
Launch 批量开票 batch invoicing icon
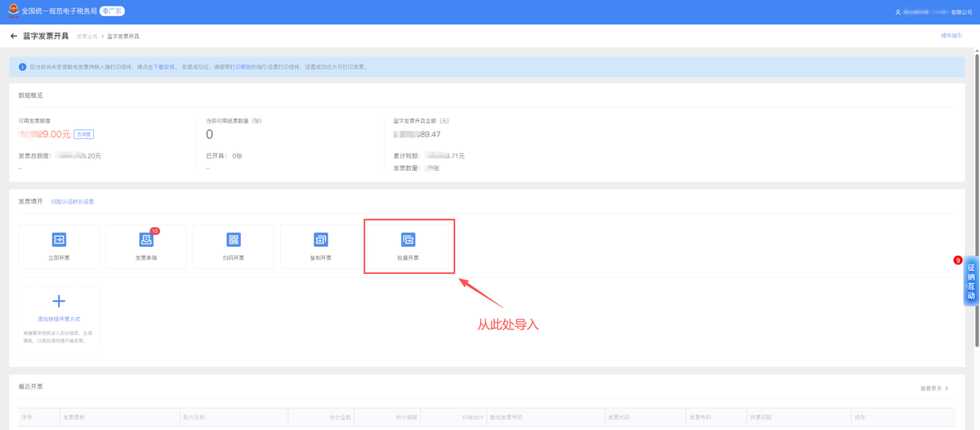(408, 240)
